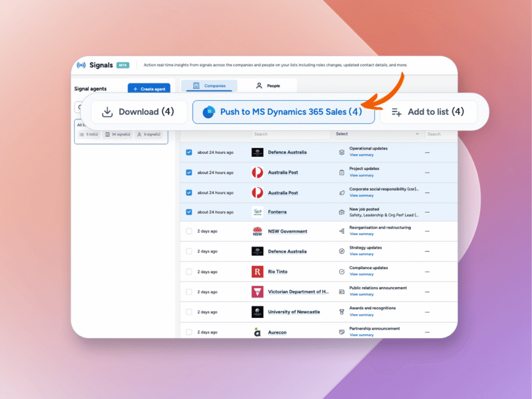This screenshot has width=532, height=399.
Task: Click the Fonterra company logo
Action: [257, 212]
